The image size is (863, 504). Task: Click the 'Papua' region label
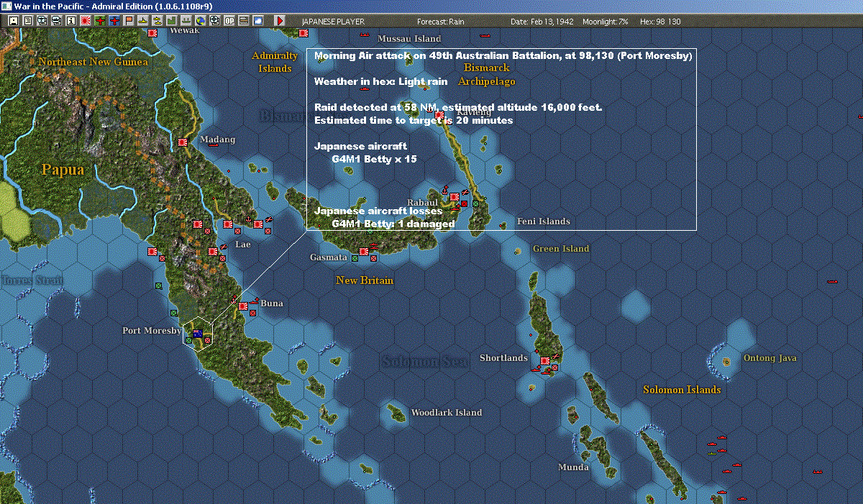[63, 170]
